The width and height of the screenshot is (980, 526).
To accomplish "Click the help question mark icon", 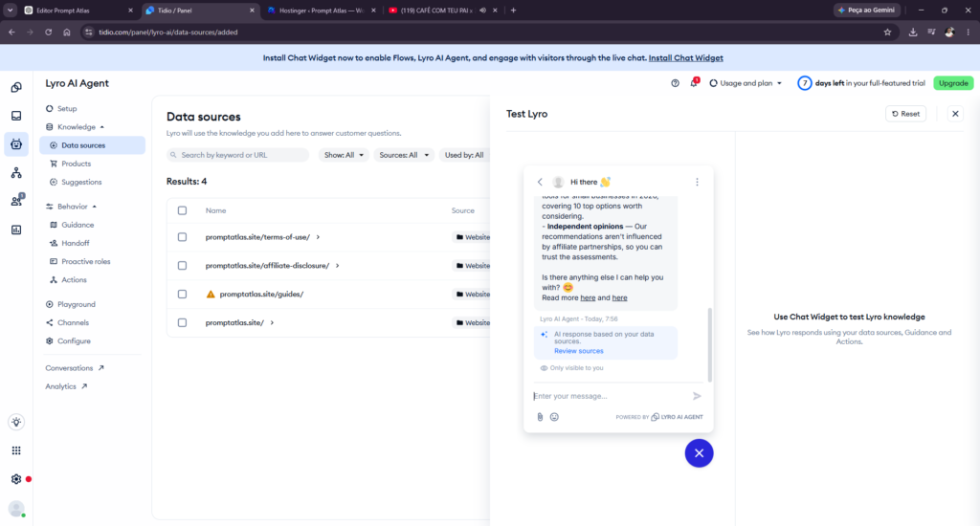I will tap(675, 83).
